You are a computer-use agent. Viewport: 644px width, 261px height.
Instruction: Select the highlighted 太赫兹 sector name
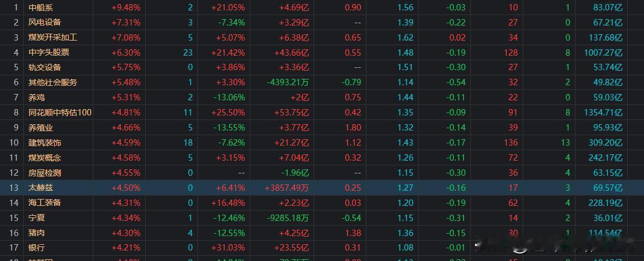tap(40, 187)
